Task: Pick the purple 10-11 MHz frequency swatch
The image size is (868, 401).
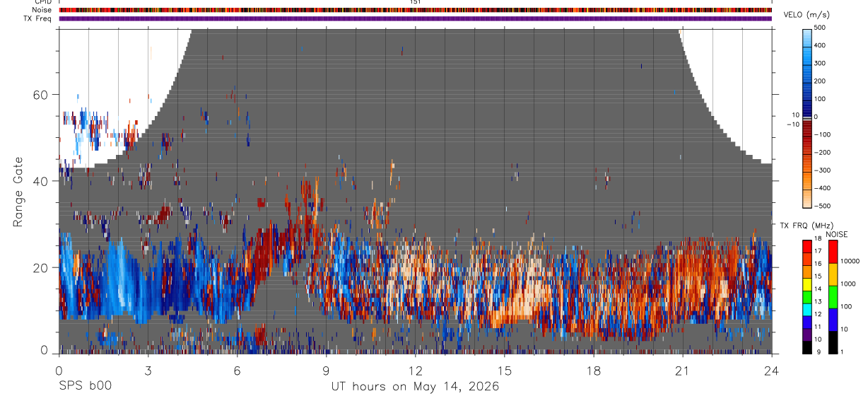Action: pos(808,335)
